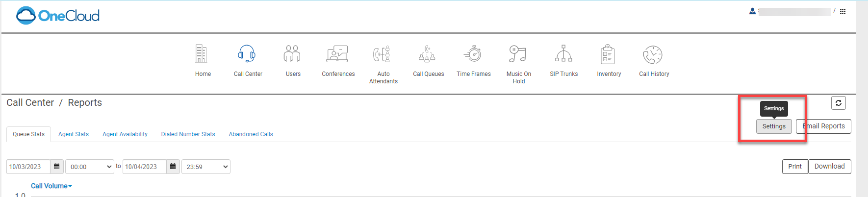Go to the Users icon

point(292,54)
